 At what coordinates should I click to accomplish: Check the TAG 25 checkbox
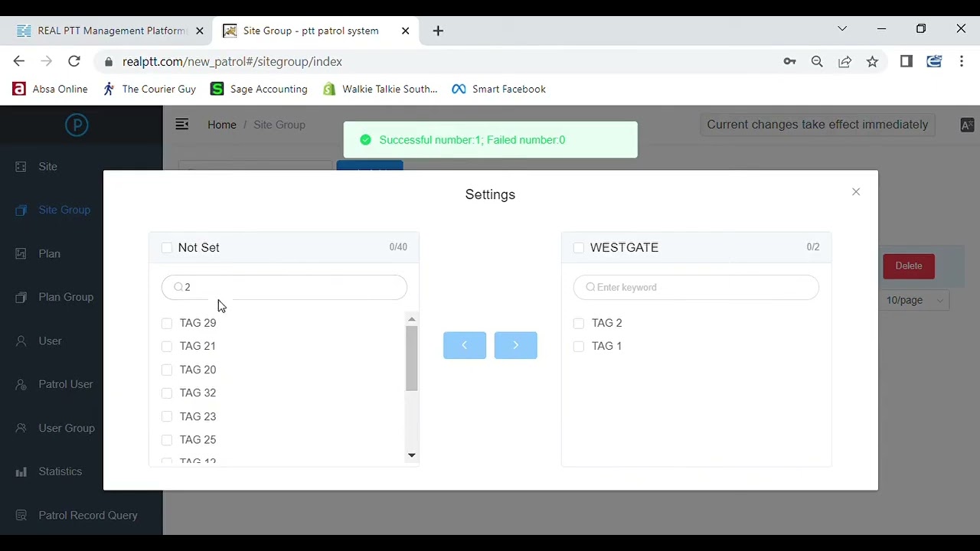tap(167, 440)
